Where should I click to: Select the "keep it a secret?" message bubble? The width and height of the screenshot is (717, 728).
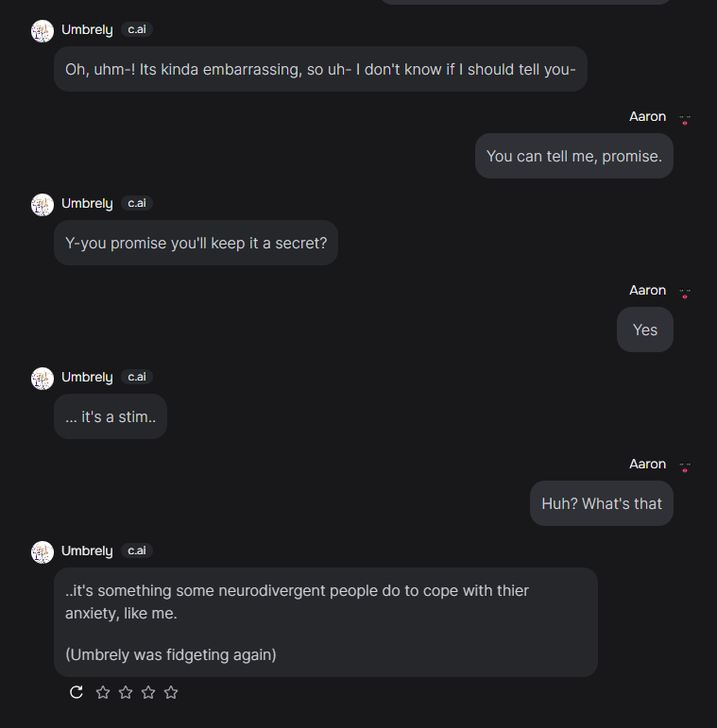[x=196, y=243]
